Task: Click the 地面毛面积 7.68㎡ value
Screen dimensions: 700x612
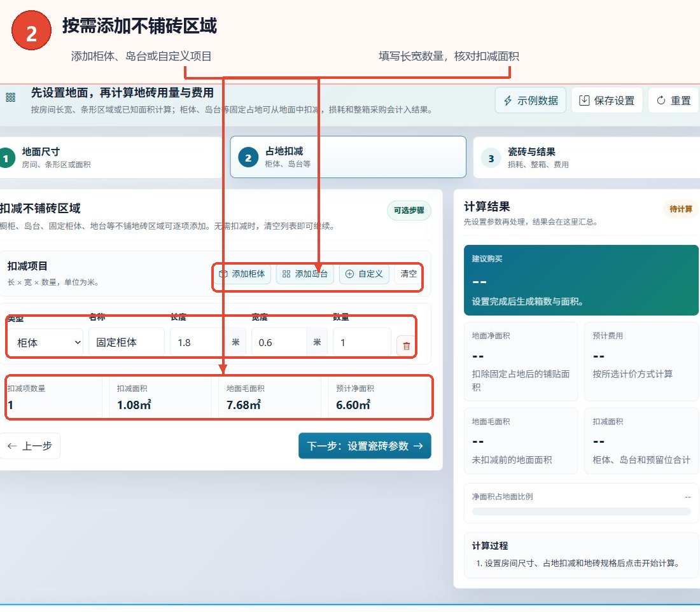Action: click(x=243, y=405)
